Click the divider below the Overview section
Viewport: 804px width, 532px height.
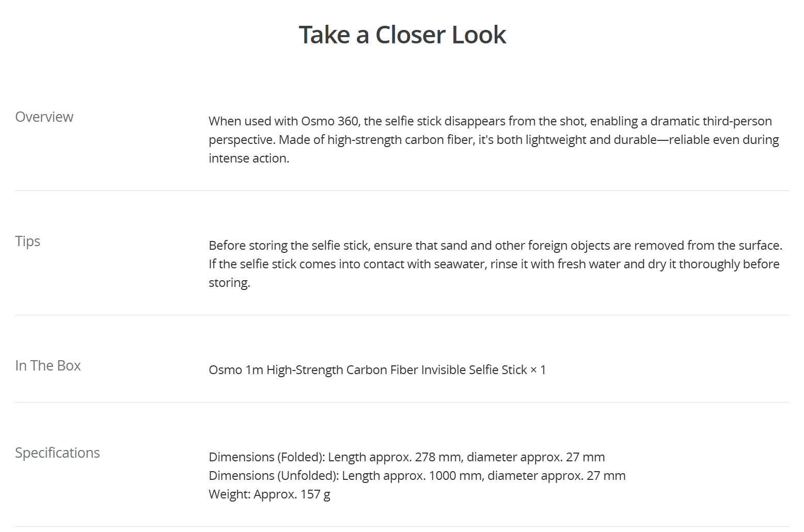(x=402, y=190)
